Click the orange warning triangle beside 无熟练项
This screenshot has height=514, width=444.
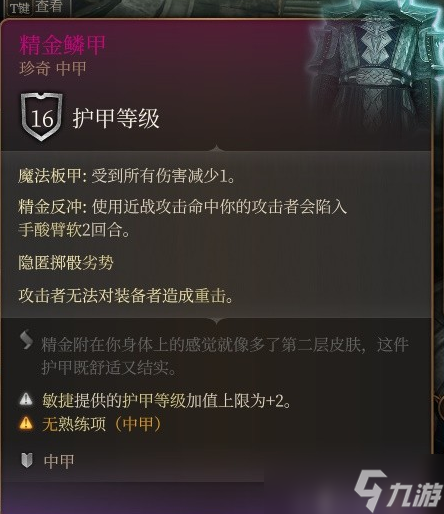point(26,423)
